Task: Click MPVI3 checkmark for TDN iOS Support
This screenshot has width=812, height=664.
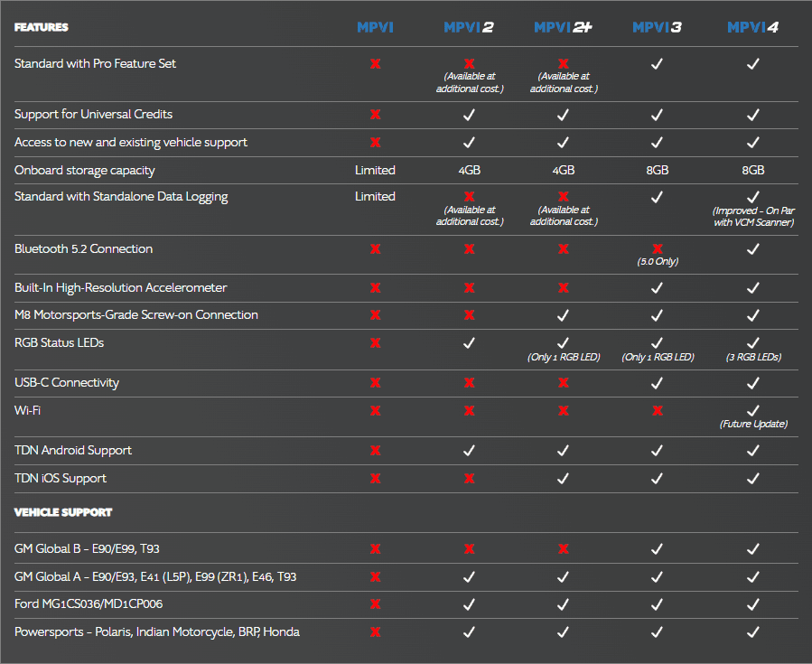Action: coord(657,479)
